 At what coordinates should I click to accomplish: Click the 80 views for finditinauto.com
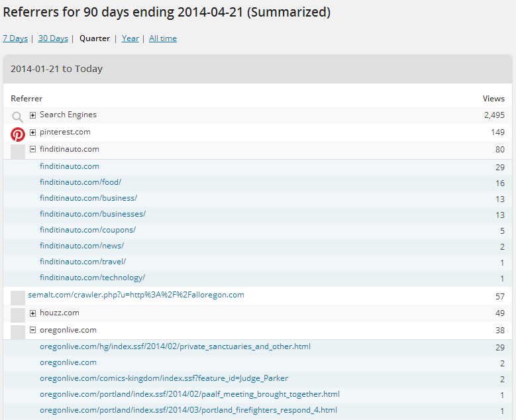(500, 150)
